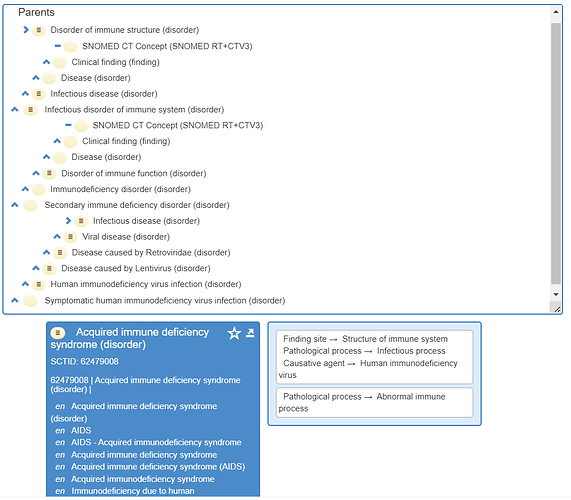This screenshot has height=500, width=571.
Task: Collapse the Secondary immune deficiency disorder node
Action: click(x=15, y=205)
